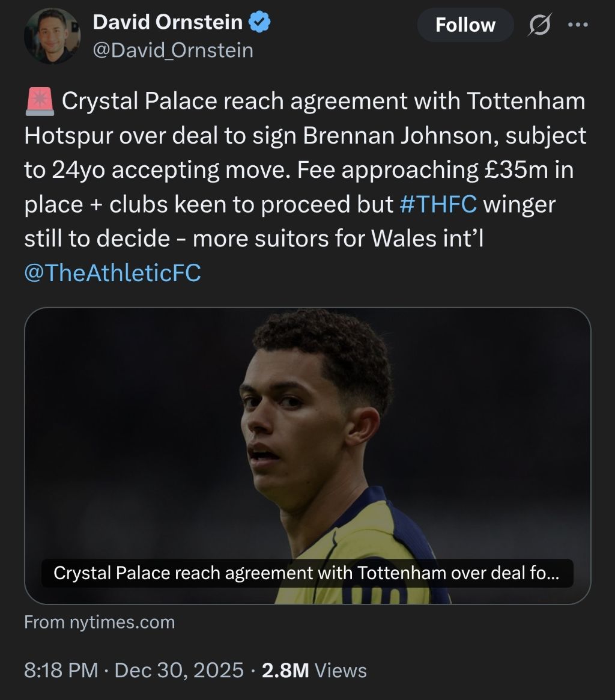Open the three-dot more options menu
This screenshot has width=615, height=700.
(x=578, y=25)
